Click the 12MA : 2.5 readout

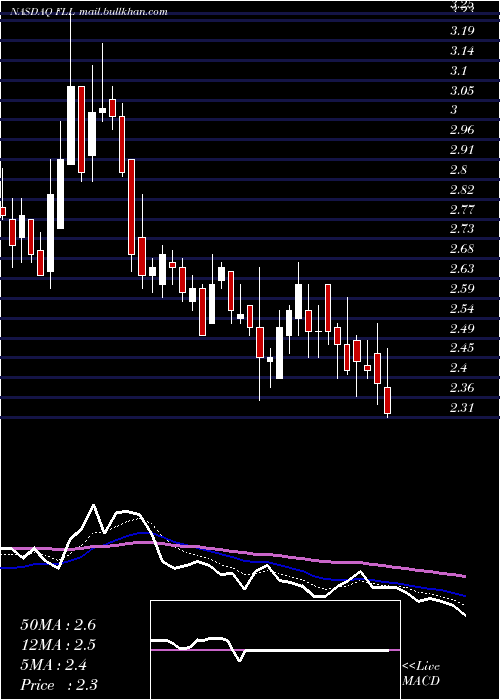(58, 645)
